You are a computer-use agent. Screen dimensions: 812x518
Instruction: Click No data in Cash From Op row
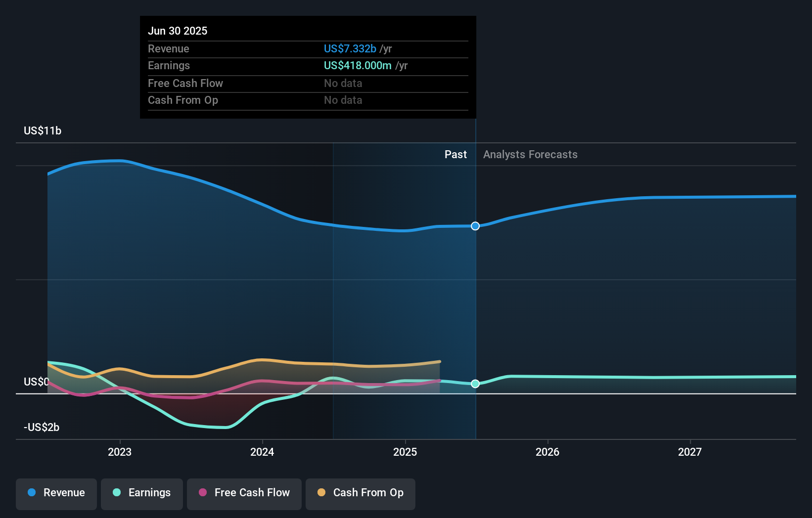tap(343, 100)
